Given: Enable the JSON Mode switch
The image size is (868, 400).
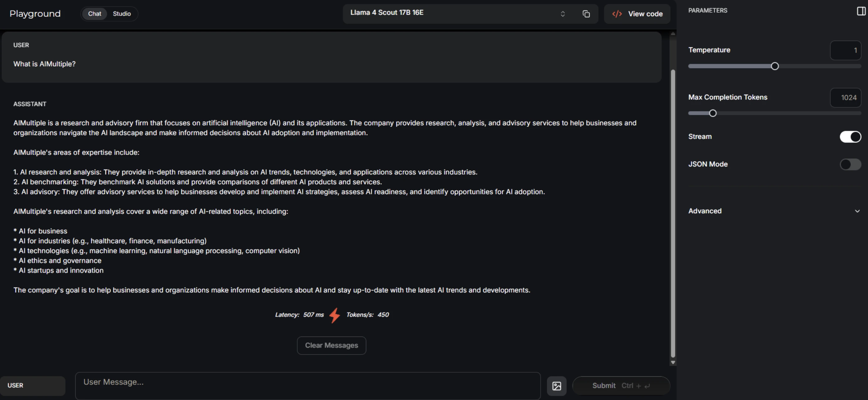Looking at the screenshot, I should 850,165.
